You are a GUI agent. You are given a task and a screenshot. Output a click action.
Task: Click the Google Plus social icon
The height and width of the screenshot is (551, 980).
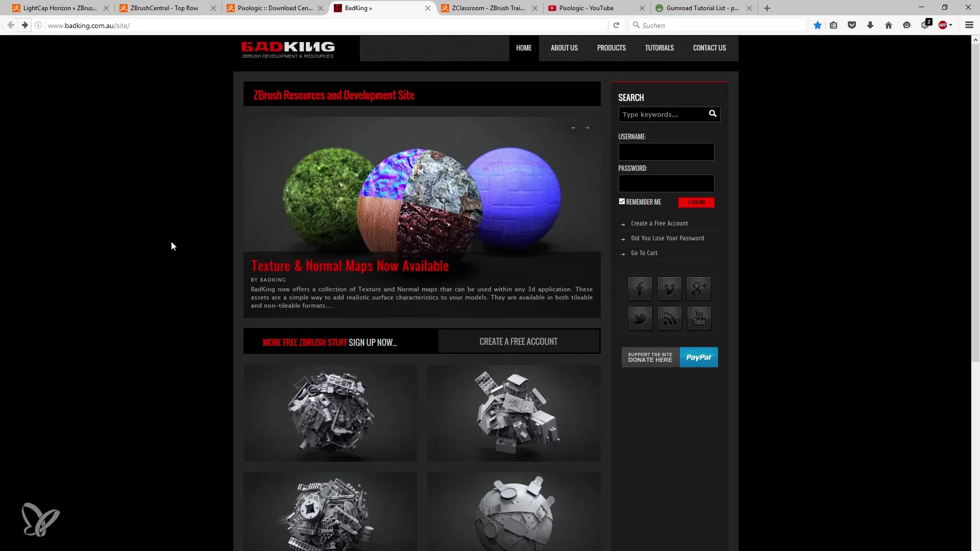click(x=699, y=289)
